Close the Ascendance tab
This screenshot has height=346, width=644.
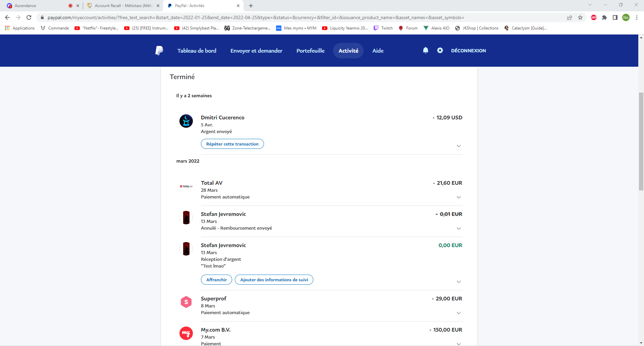[78, 6]
